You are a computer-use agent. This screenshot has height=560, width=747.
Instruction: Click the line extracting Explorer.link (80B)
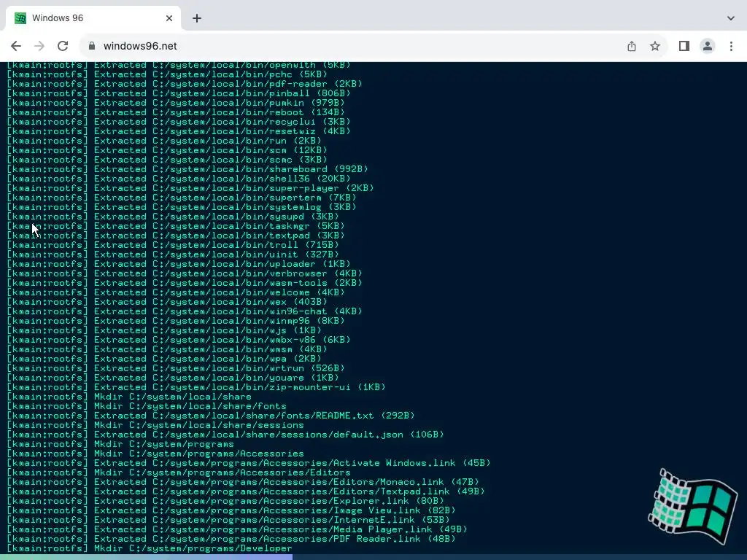(225, 501)
